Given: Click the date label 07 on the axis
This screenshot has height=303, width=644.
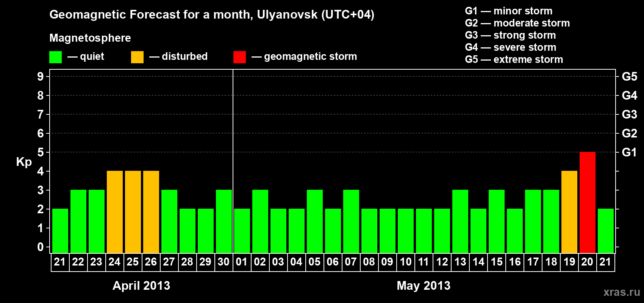Looking at the screenshot, I should [351, 262].
